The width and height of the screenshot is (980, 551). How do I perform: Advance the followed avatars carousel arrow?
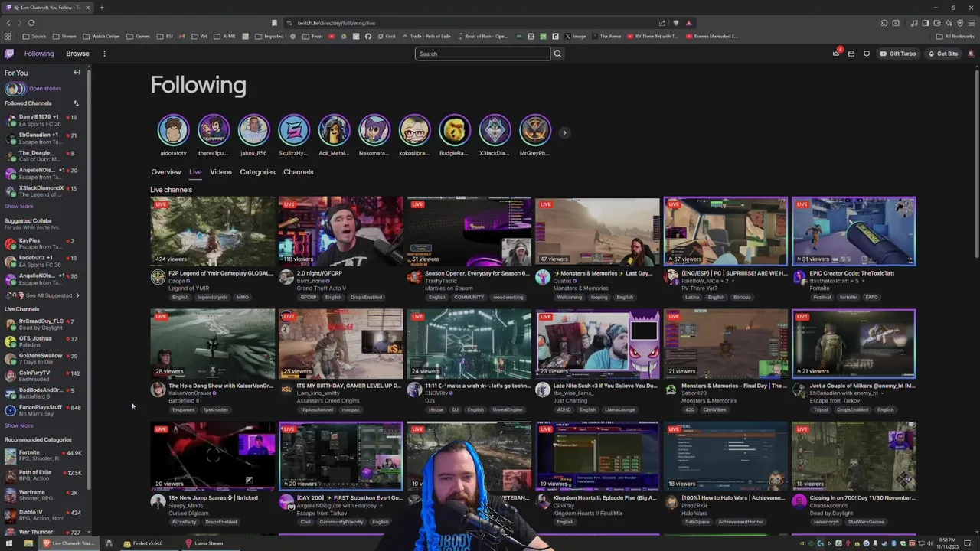(564, 132)
